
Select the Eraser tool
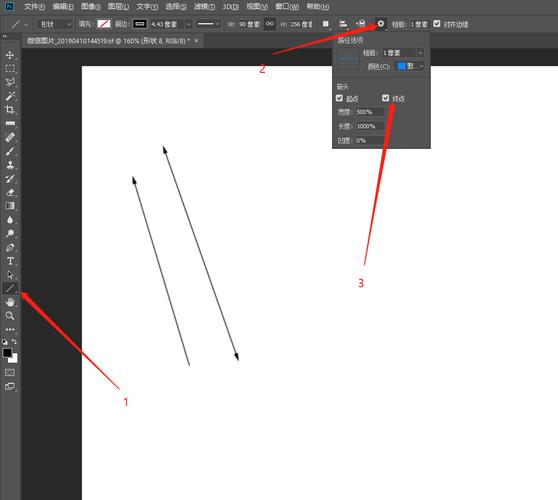(10, 192)
